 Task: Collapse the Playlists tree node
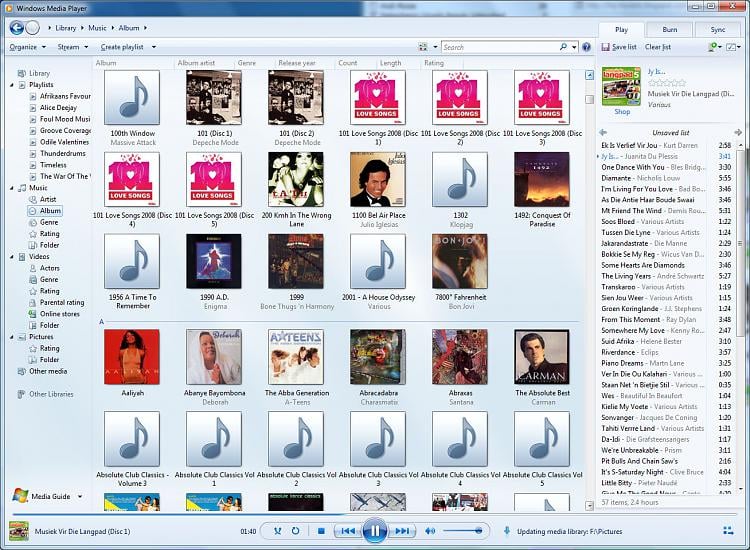coord(12,85)
